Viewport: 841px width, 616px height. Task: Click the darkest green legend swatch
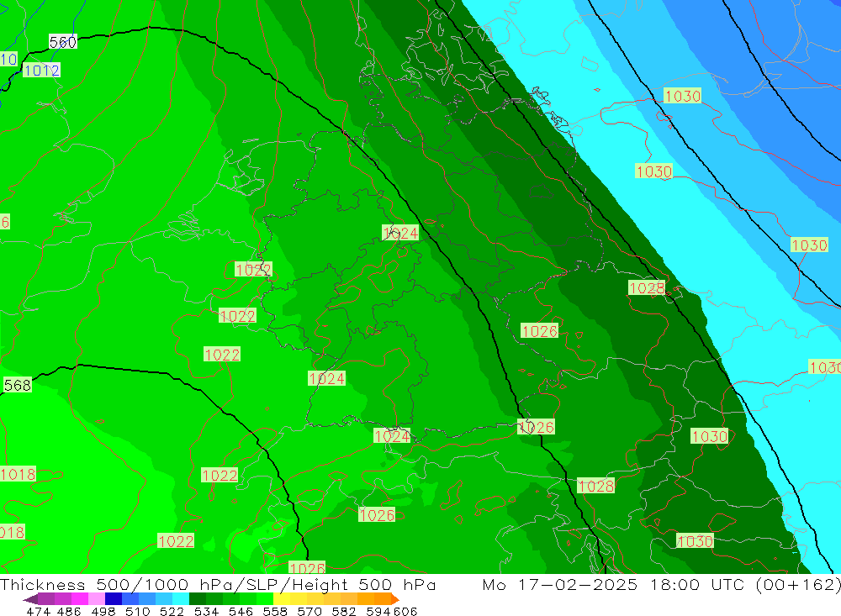click(198, 599)
